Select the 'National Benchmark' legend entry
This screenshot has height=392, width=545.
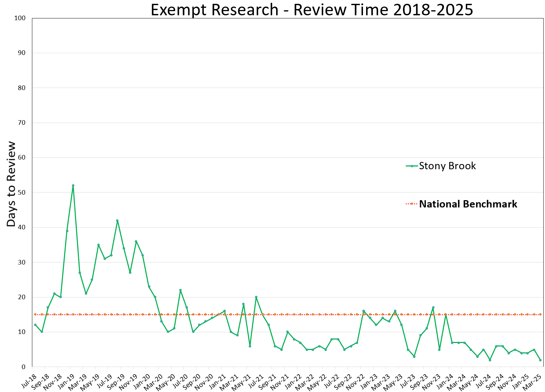pyautogui.click(x=468, y=204)
